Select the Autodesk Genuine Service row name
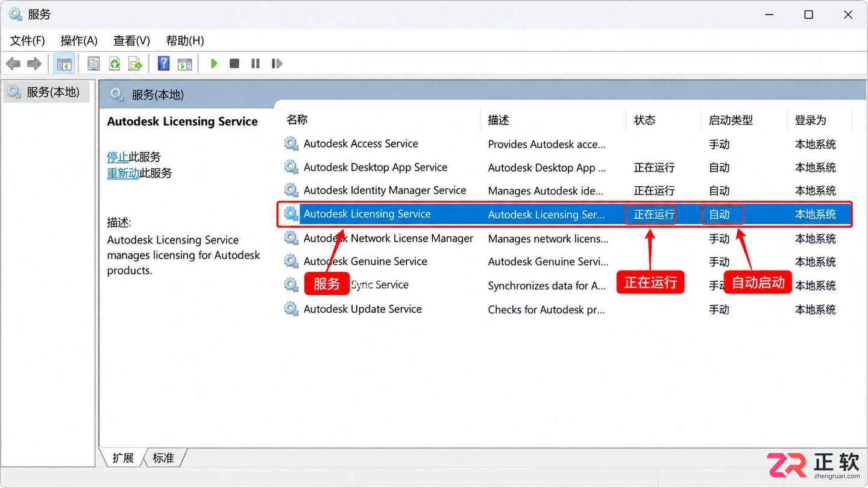This screenshot has height=488, width=868. [365, 261]
